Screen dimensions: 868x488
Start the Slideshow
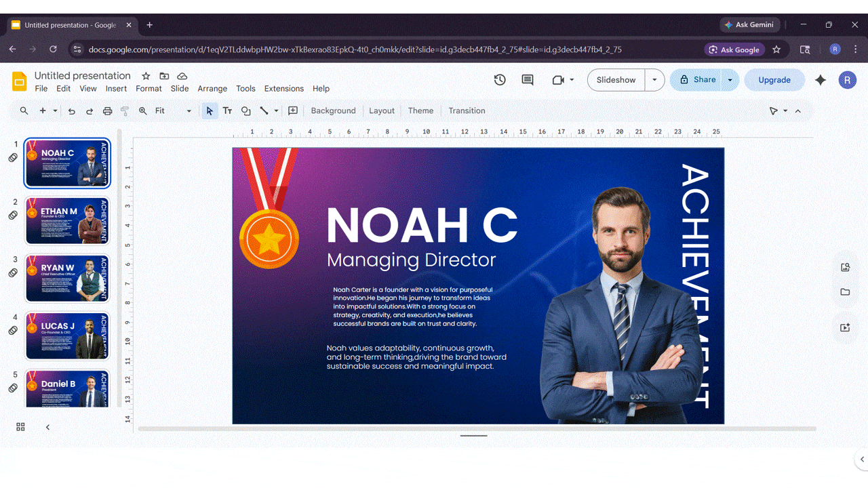(x=616, y=79)
